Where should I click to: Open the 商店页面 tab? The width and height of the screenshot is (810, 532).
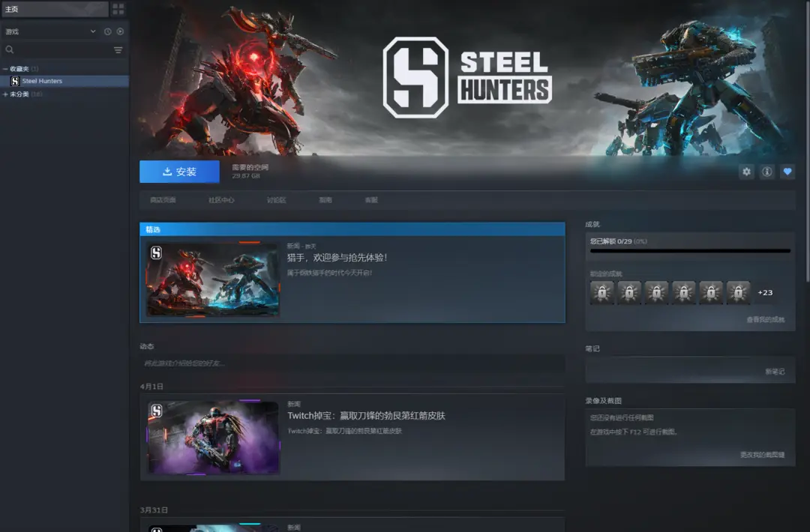tap(163, 200)
